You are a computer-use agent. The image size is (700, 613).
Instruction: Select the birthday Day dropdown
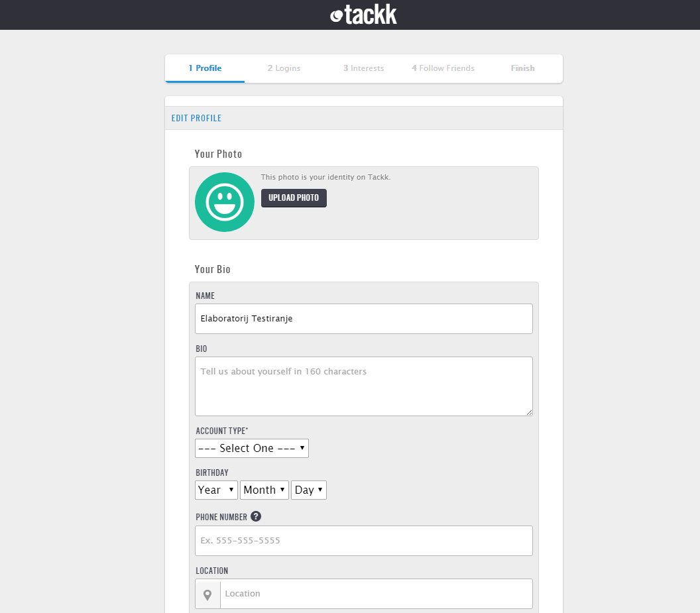(x=309, y=490)
